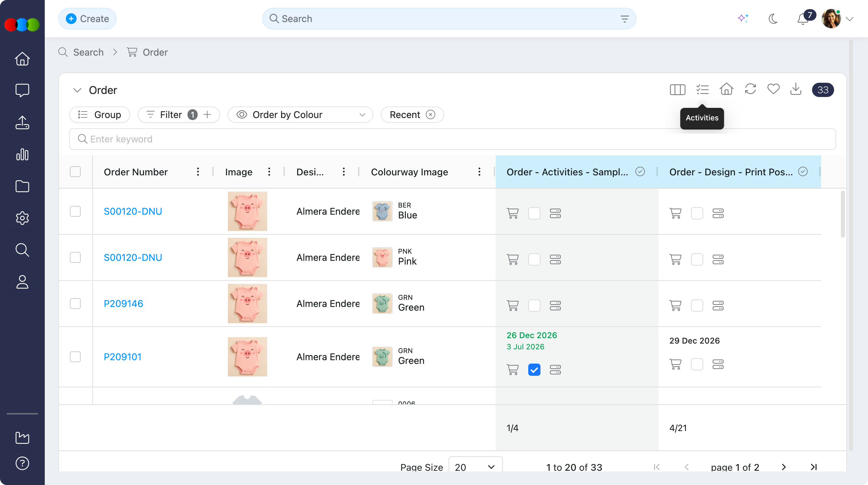
Task: Open notifications bell with 7 badge
Action: click(x=803, y=19)
